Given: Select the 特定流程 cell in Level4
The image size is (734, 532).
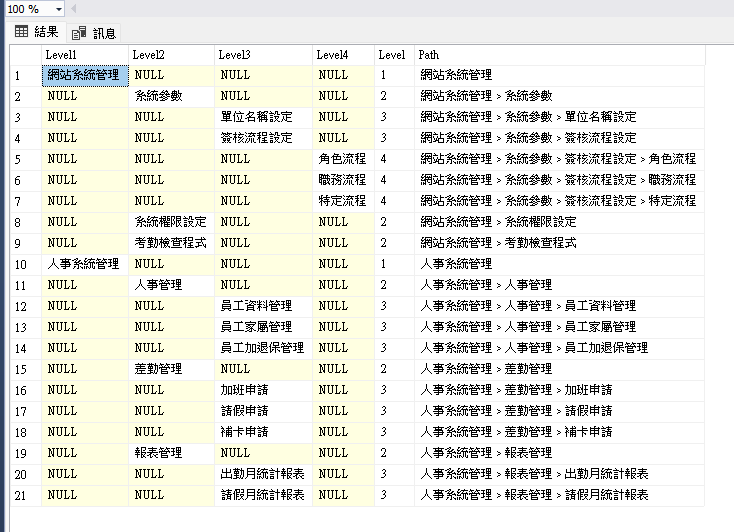Looking at the screenshot, I should pos(344,201).
